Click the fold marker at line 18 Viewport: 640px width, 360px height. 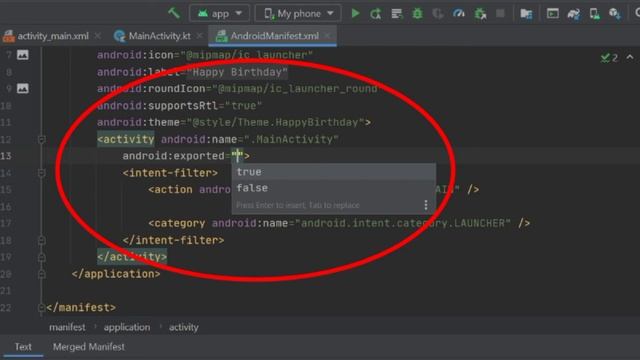(x=42, y=240)
